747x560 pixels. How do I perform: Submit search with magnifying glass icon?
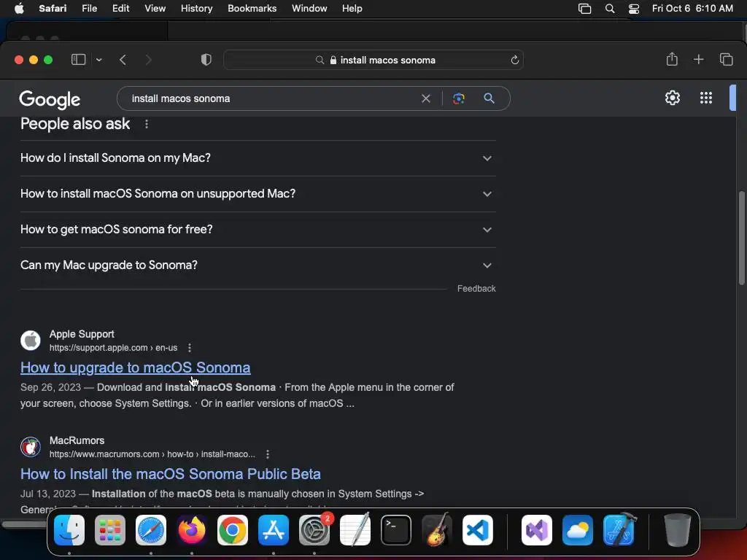(489, 98)
